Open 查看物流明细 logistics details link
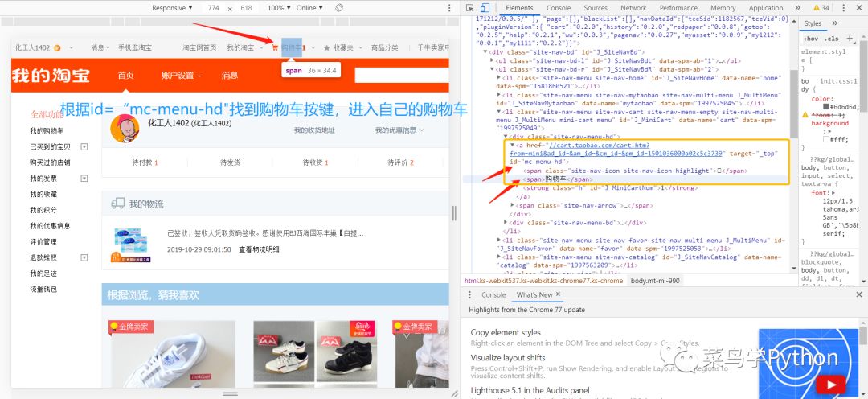868x399 pixels. click(259, 249)
